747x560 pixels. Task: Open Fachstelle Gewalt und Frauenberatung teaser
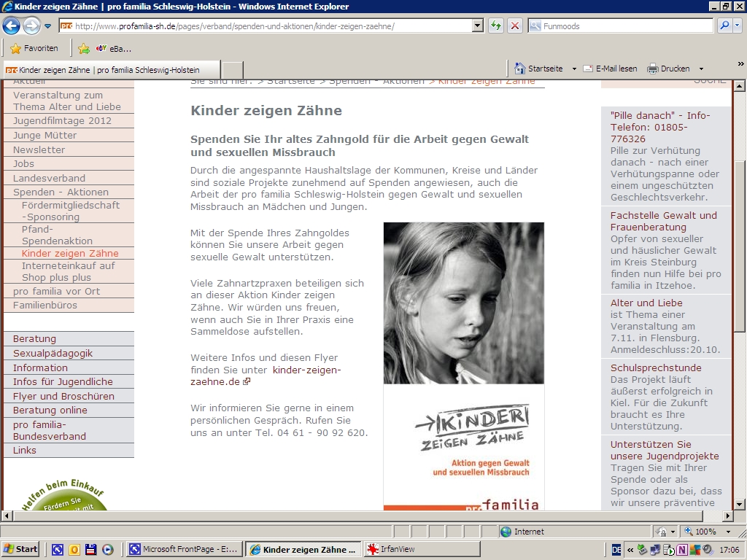point(664,221)
